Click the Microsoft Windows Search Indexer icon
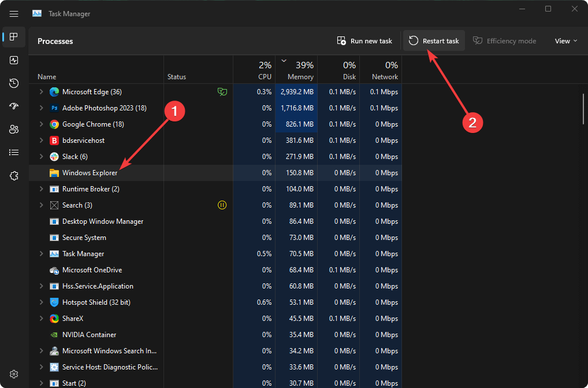This screenshot has width=588, height=388. point(54,351)
